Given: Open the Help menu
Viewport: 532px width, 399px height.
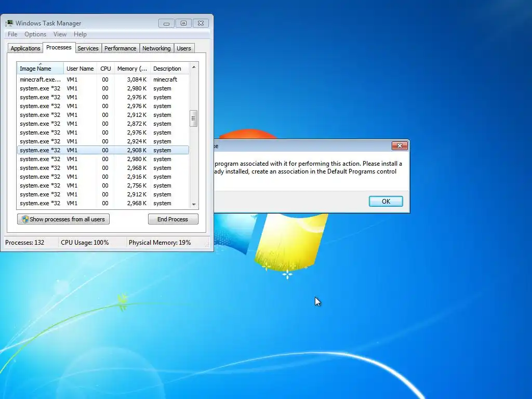Looking at the screenshot, I should [80, 34].
